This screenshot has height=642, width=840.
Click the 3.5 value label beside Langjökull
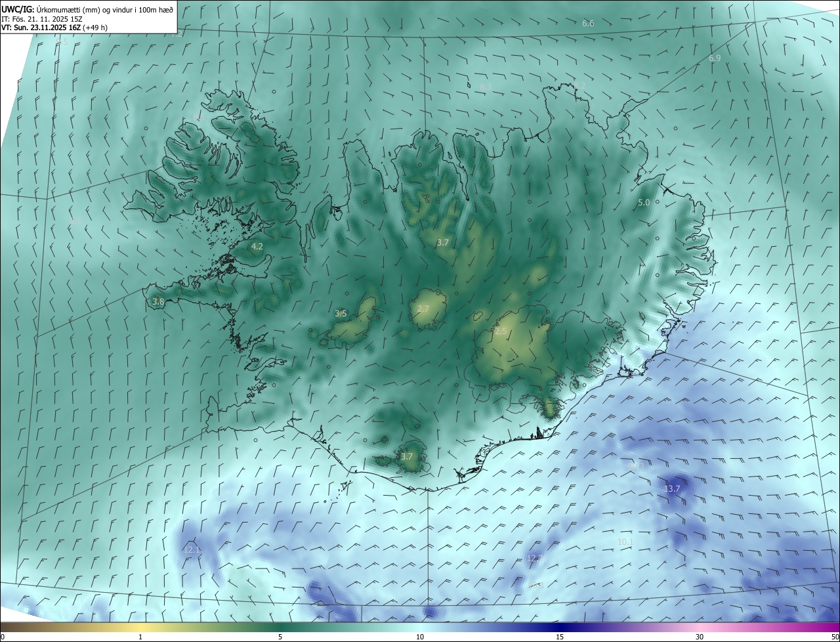point(341,314)
